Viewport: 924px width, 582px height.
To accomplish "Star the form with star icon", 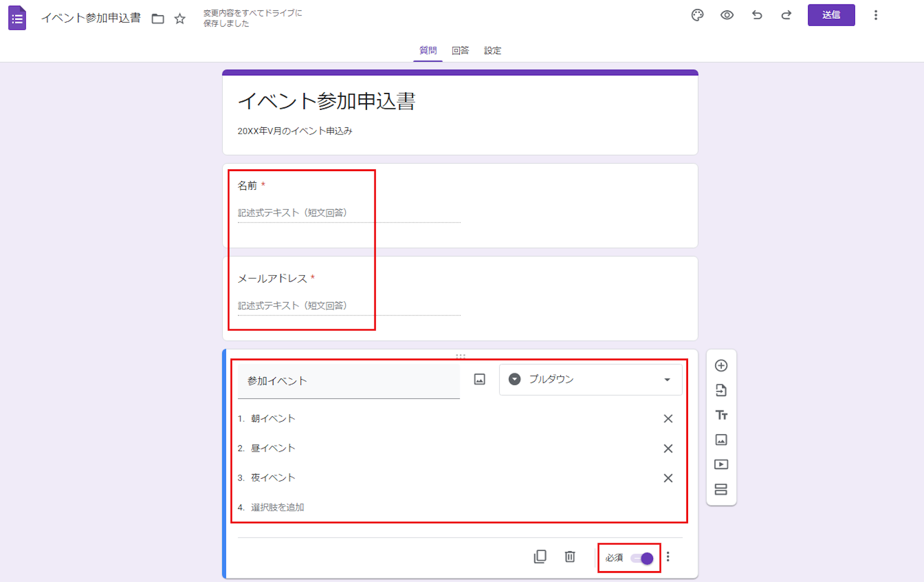I will [x=180, y=19].
